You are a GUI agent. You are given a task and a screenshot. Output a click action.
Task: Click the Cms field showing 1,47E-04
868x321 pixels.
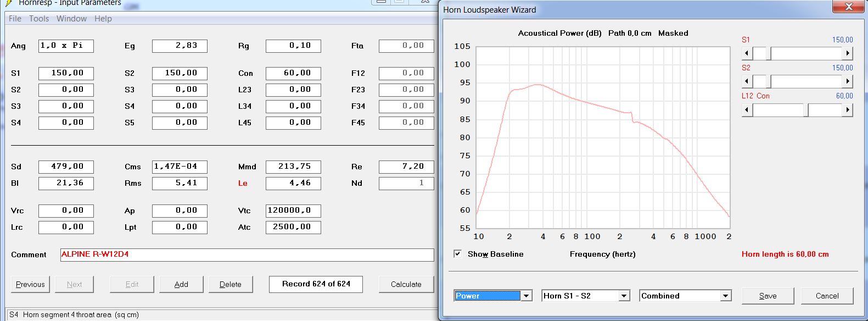click(x=180, y=167)
